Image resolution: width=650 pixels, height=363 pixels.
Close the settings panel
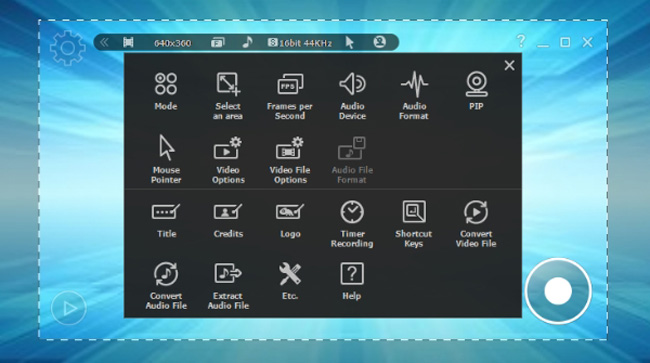tap(509, 65)
